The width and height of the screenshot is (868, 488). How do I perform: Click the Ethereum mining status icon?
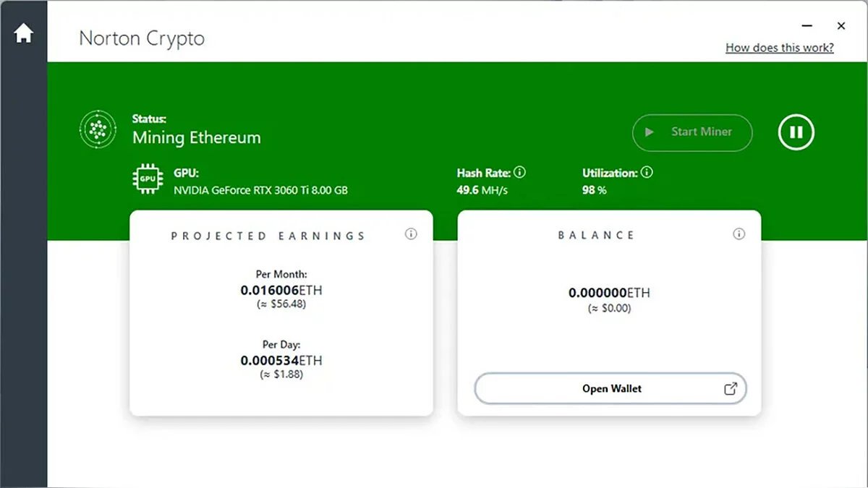(x=97, y=129)
